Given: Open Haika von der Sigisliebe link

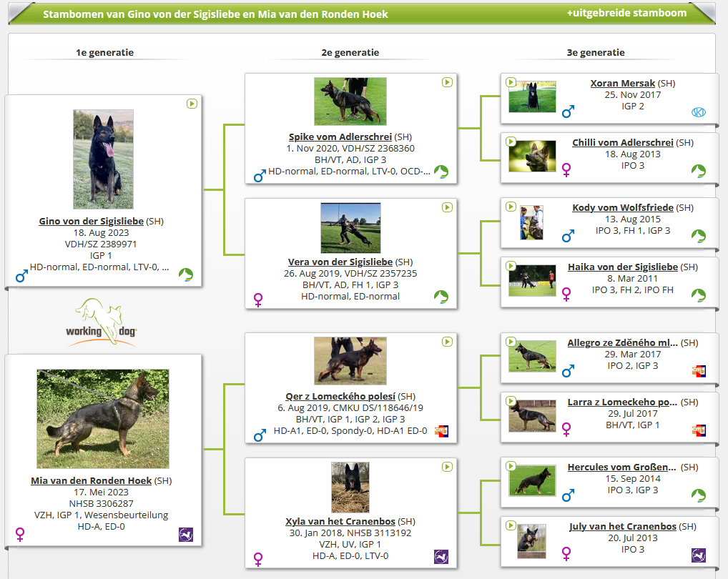Looking at the screenshot, I should coord(623,267).
